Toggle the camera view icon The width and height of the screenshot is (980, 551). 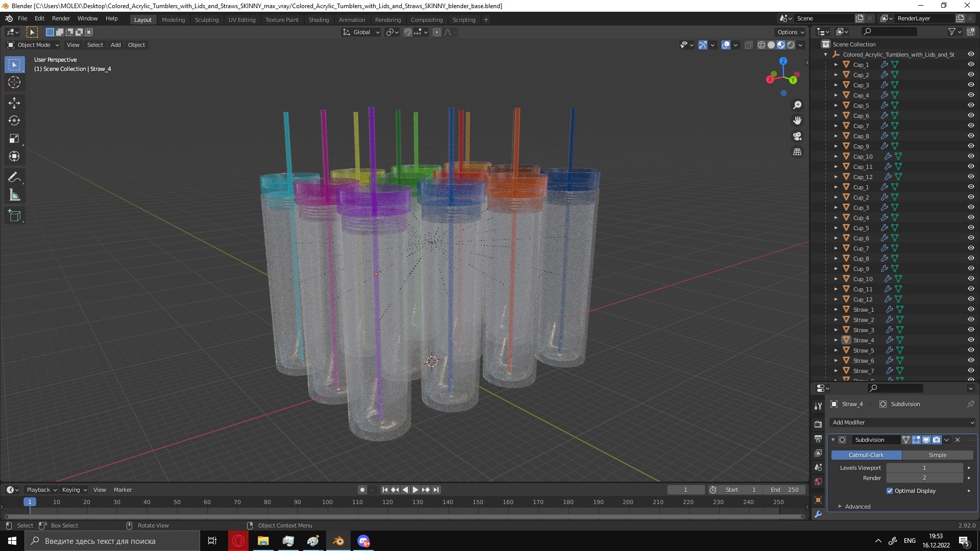(x=797, y=137)
